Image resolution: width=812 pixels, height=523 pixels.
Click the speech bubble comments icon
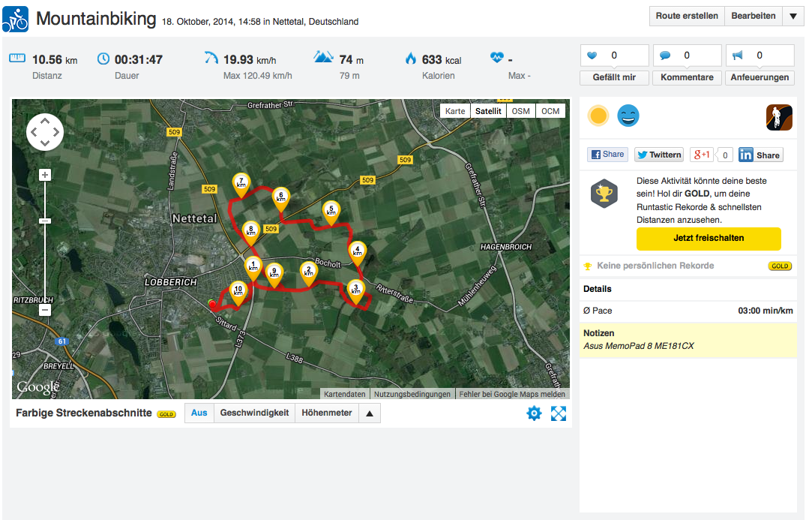click(x=665, y=56)
